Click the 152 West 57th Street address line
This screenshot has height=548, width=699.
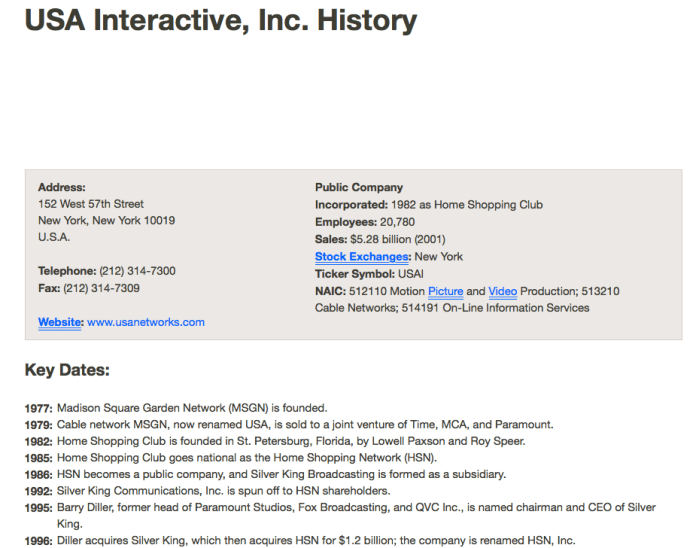tap(91, 204)
